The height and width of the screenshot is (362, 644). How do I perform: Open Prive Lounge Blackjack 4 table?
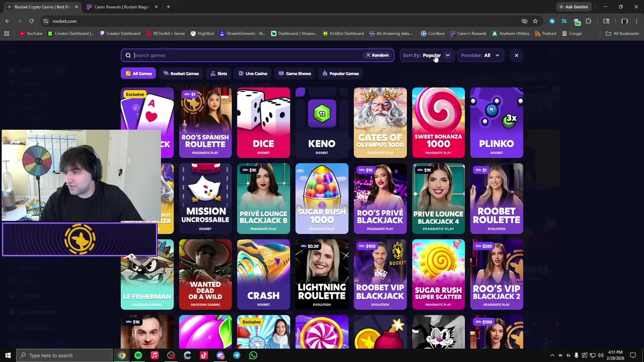[438, 199]
